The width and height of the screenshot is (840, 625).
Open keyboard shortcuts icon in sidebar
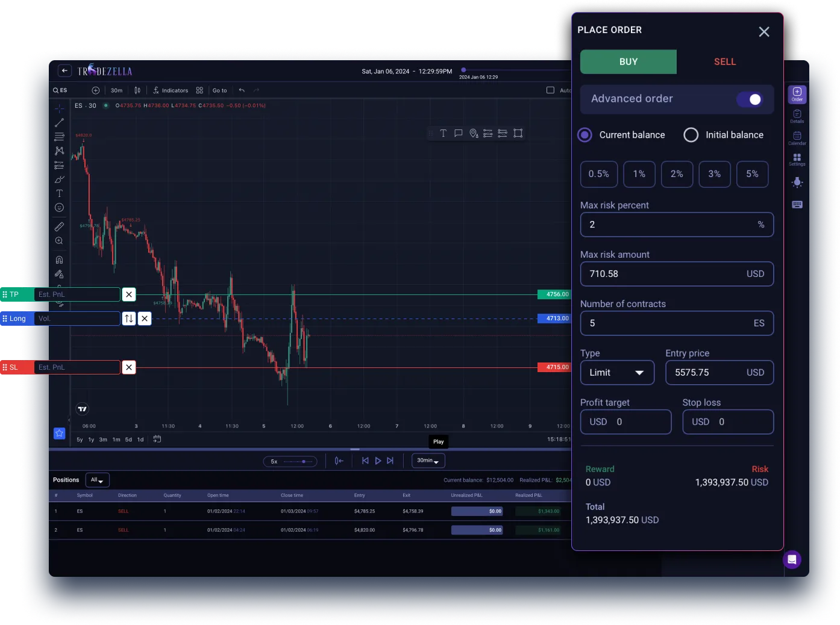coord(797,204)
